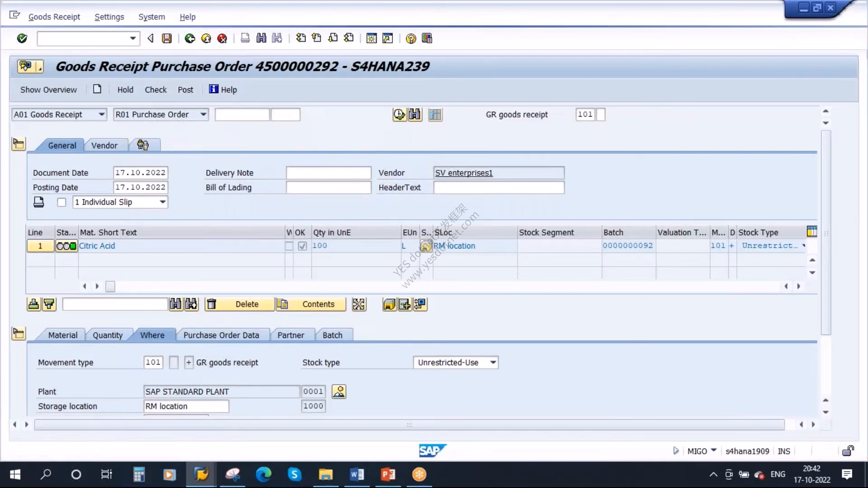Click the Delivery Note input field
The height and width of the screenshot is (488, 868).
[329, 173]
